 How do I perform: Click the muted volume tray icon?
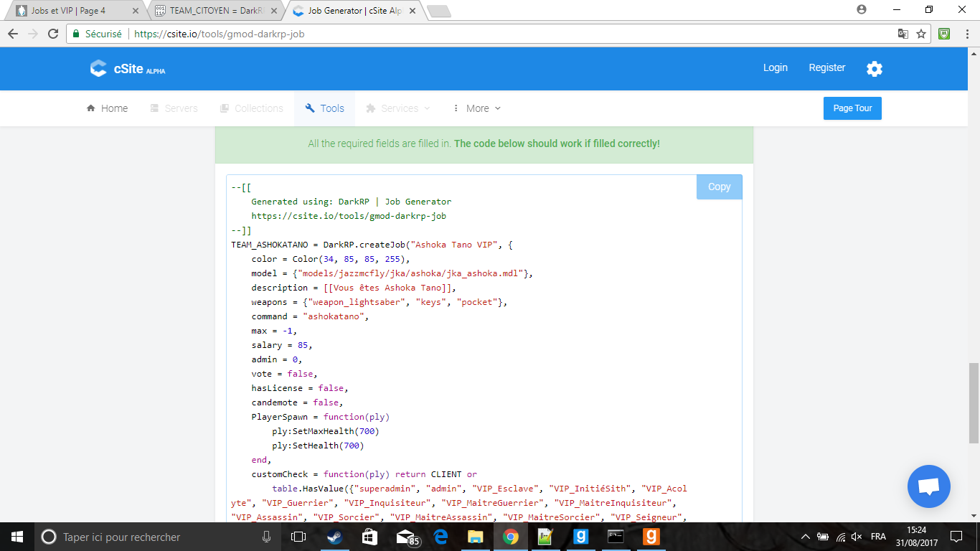pos(856,537)
